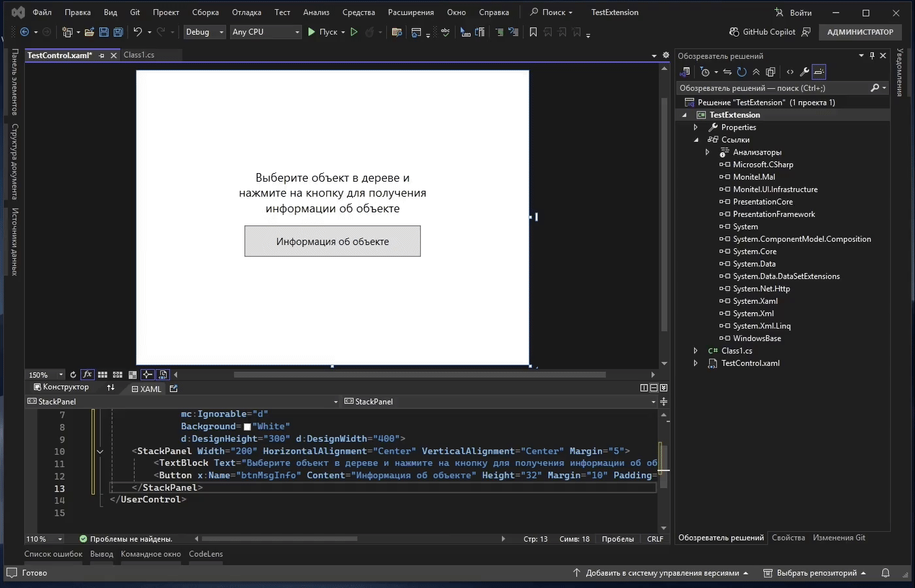Click the Save All toolbar icon
Viewport: 915px width, 588px height.
[x=118, y=32]
